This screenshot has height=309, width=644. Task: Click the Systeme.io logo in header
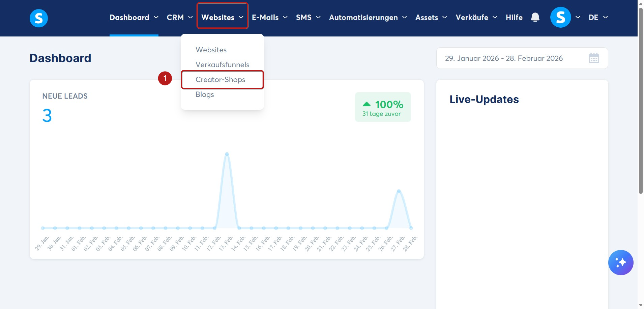39,18
